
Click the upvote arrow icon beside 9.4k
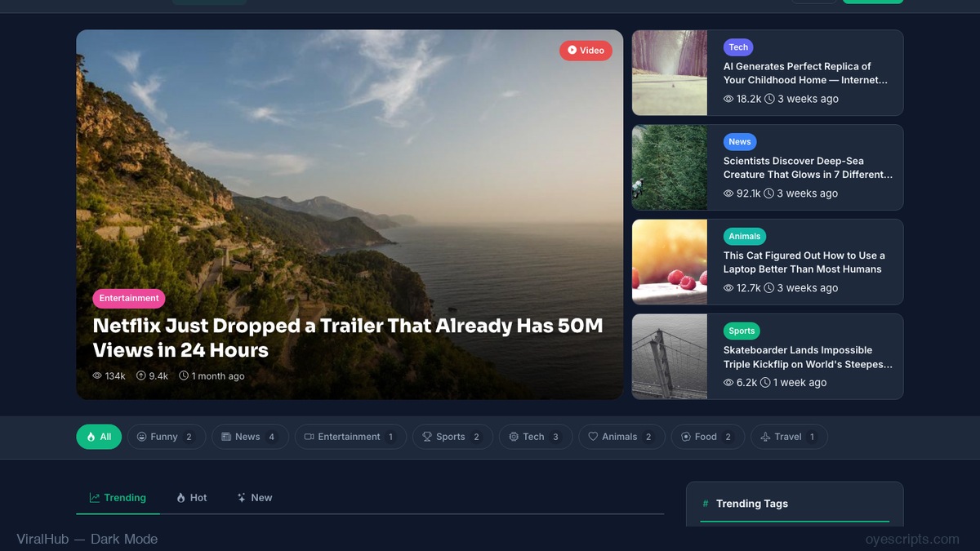141,376
